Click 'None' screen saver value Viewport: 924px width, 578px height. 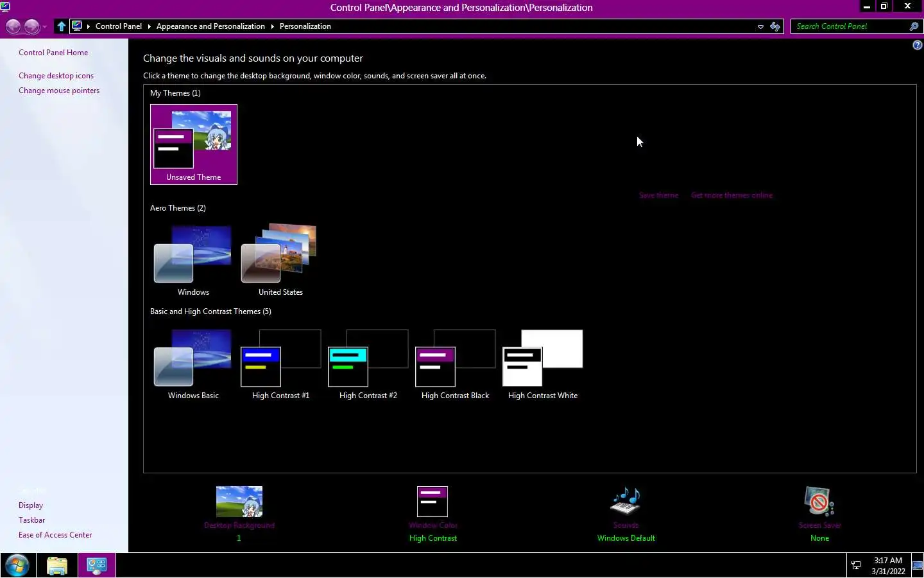819,538
